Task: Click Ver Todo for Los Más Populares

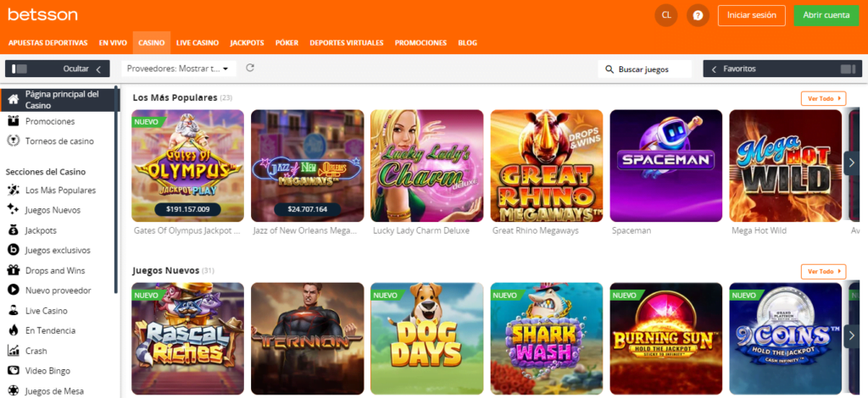Action: (824, 98)
